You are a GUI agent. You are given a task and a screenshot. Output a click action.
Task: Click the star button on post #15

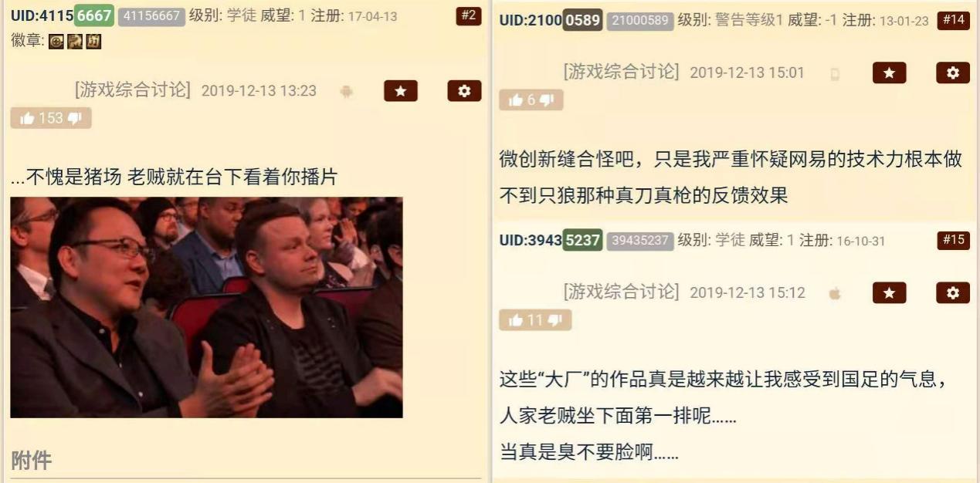pos(889,293)
